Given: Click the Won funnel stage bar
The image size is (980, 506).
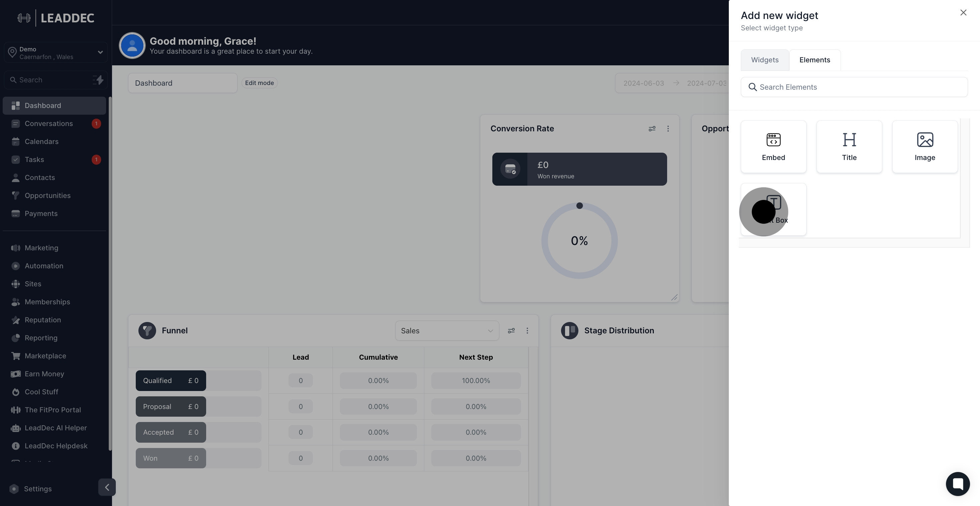Looking at the screenshot, I should coord(171,458).
